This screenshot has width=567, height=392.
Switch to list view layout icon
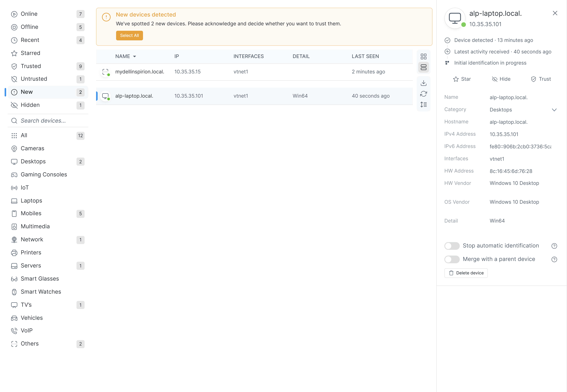pyautogui.click(x=423, y=67)
